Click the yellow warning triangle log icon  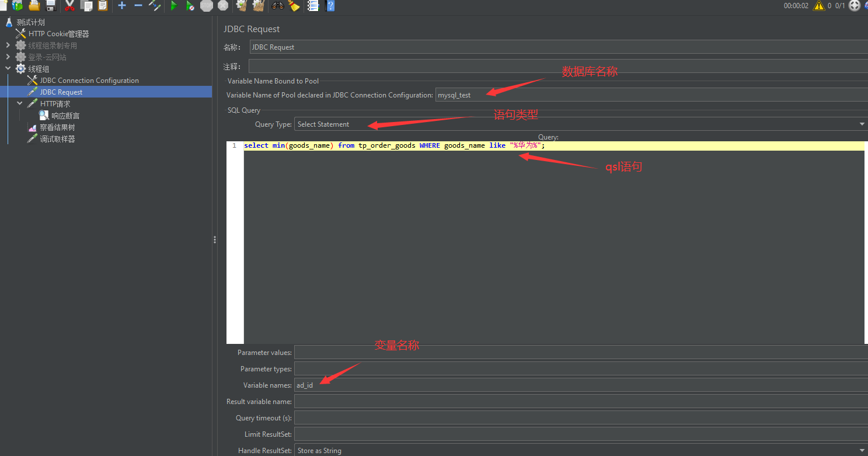point(819,5)
